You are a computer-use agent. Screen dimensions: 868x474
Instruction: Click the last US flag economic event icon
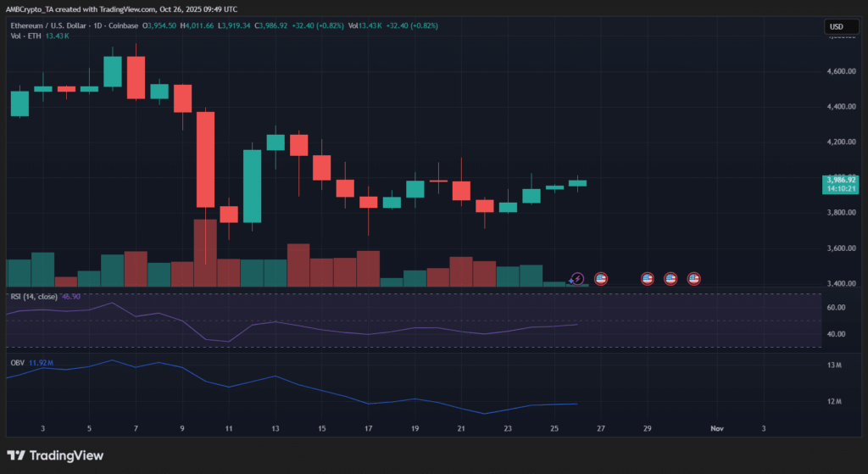pos(693,278)
